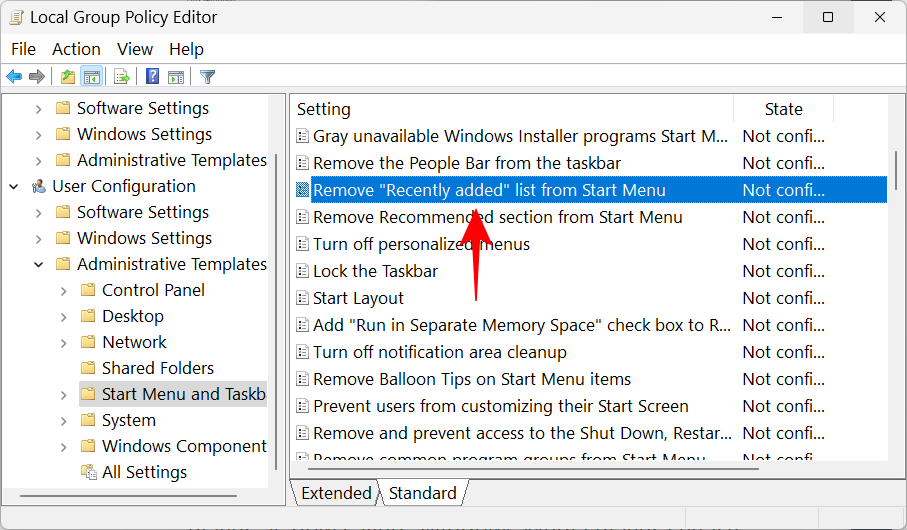The image size is (907, 530).
Task: Click settings list horizontal scrollbar
Action: (535, 469)
